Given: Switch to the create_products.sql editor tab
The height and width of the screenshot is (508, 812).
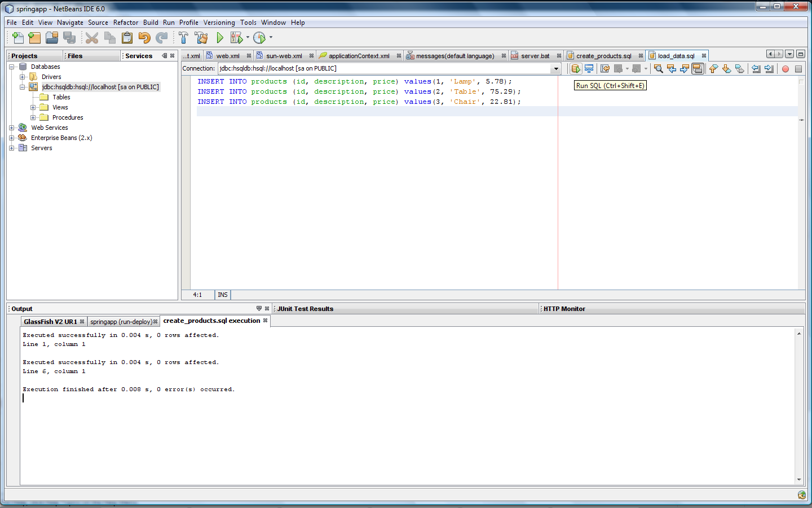Looking at the screenshot, I should tap(603, 56).
